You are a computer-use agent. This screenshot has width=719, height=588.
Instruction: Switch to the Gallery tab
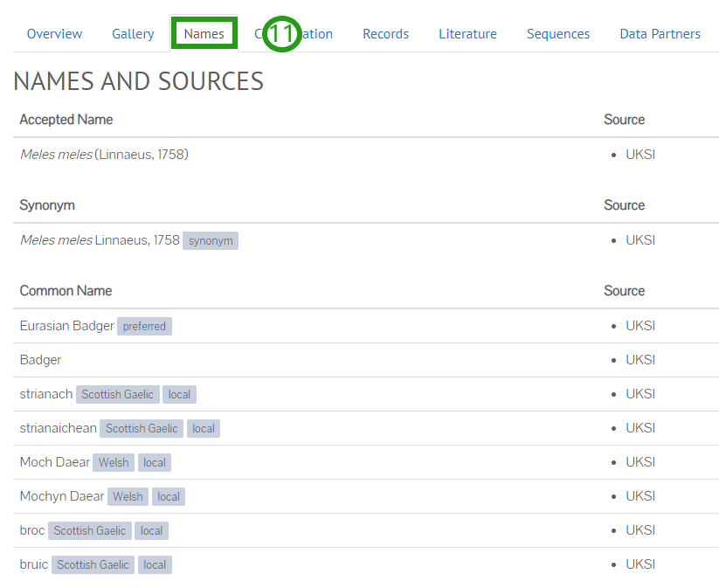(x=133, y=33)
